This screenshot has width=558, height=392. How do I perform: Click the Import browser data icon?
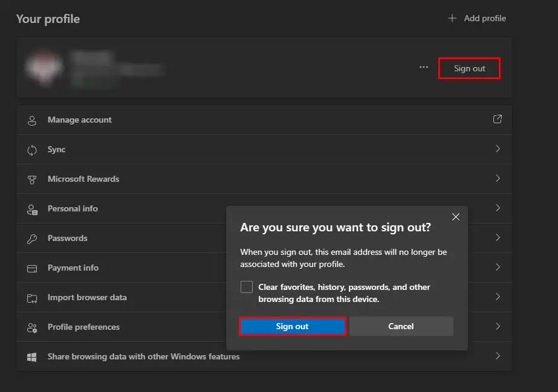(x=32, y=298)
